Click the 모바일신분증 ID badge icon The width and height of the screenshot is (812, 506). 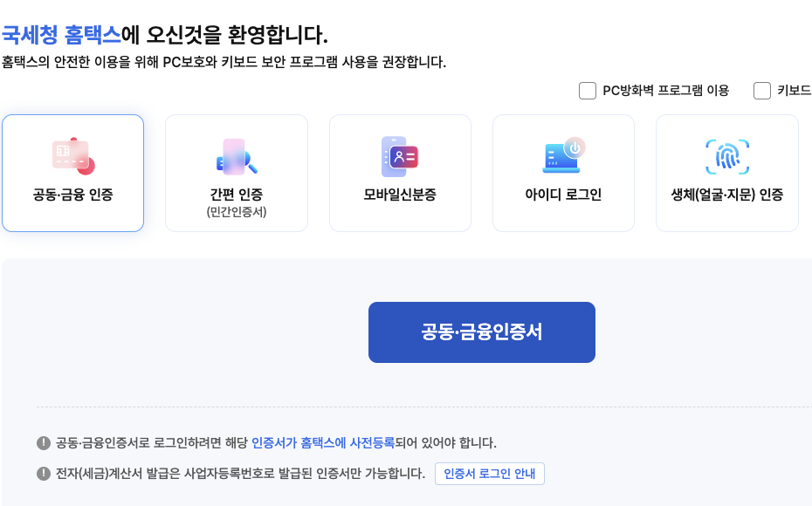point(400,155)
